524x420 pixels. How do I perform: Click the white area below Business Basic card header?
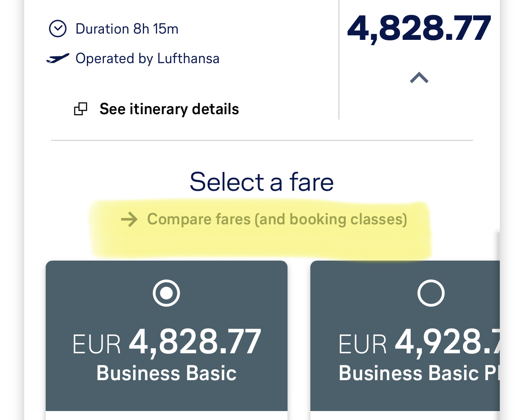point(167,416)
